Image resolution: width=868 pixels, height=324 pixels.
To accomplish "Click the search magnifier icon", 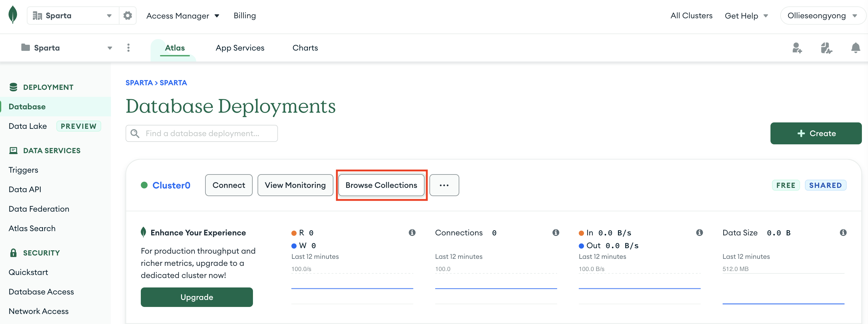I will [x=135, y=133].
